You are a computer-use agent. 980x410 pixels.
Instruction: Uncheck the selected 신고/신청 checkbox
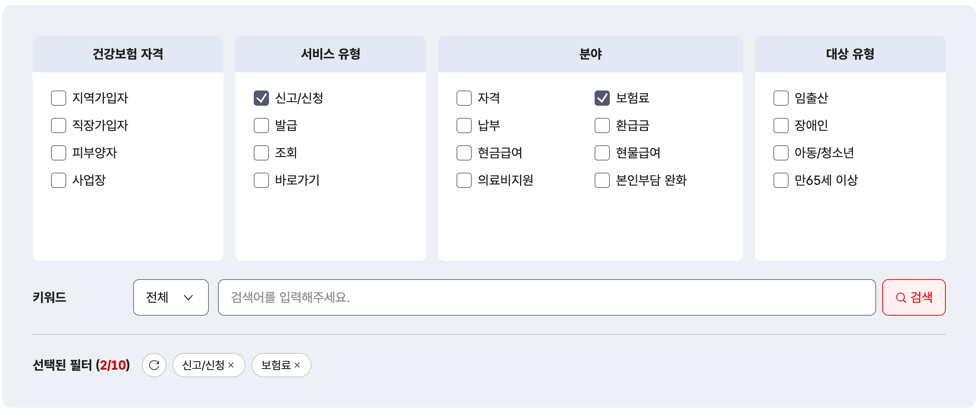pyautogui.click(x=261, y=98)
